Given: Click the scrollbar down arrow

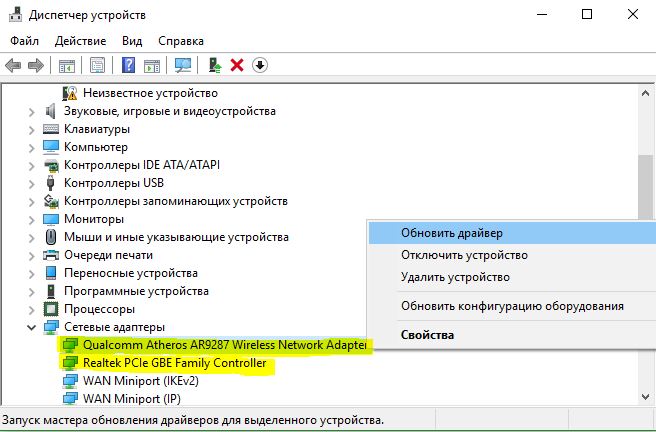Looking at the screenshot, I should [x=645, y=396].
